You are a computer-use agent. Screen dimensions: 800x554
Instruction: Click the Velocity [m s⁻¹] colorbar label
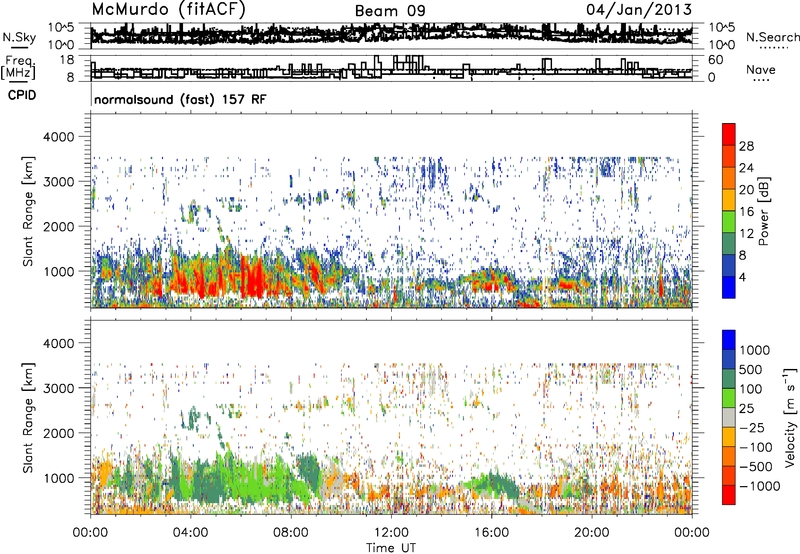pos(790,417)
